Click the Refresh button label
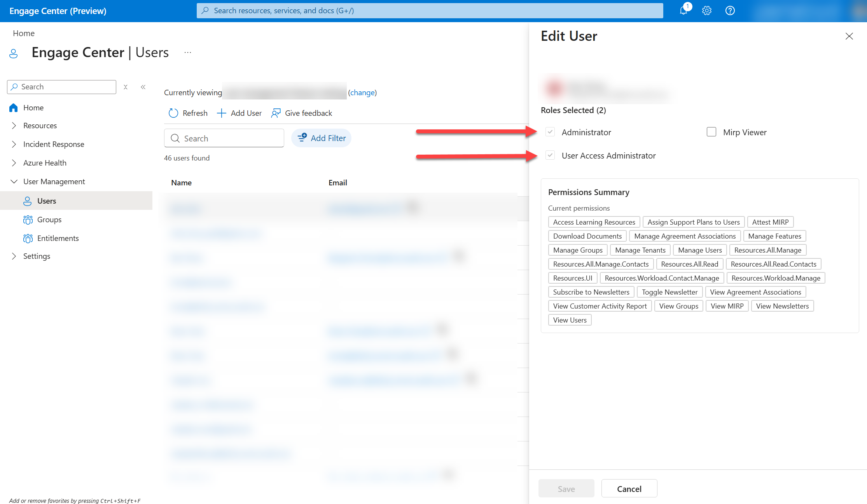Viewport: 867px width, 504px height. point(195,113)
